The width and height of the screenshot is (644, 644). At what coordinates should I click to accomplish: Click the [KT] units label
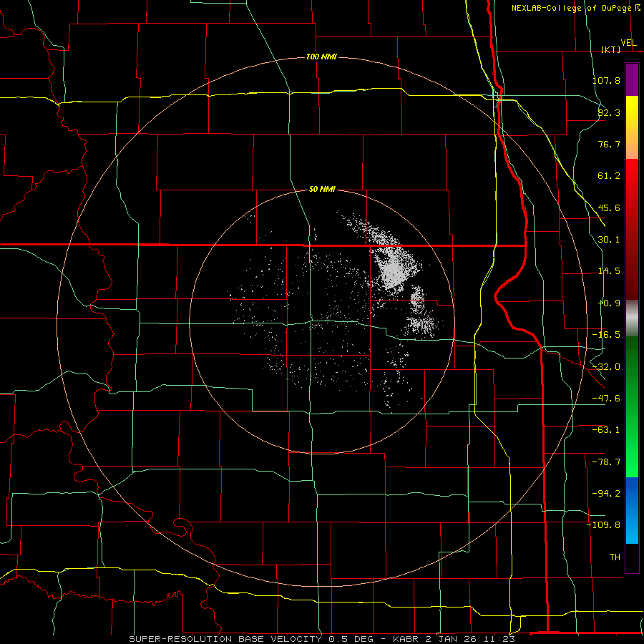tap(610, 49)
